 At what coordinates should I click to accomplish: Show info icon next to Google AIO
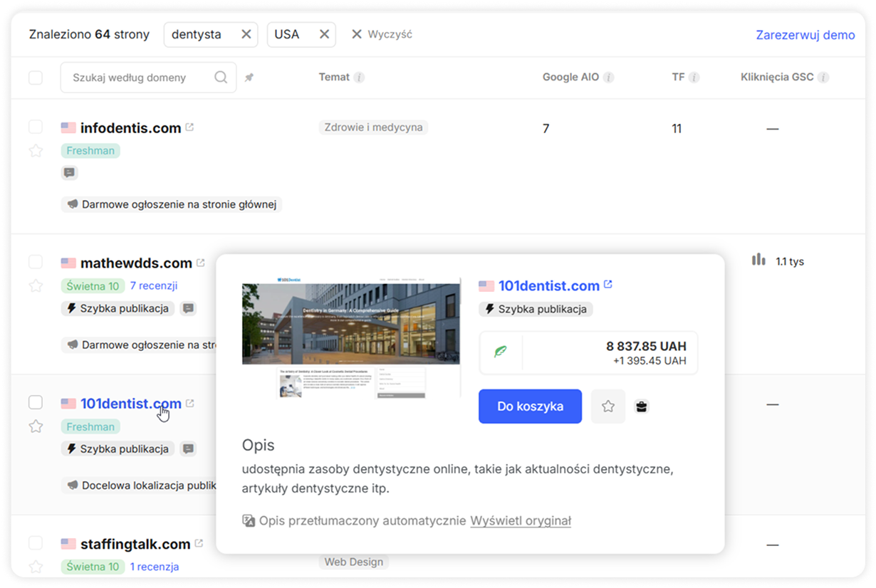point(609,78)
